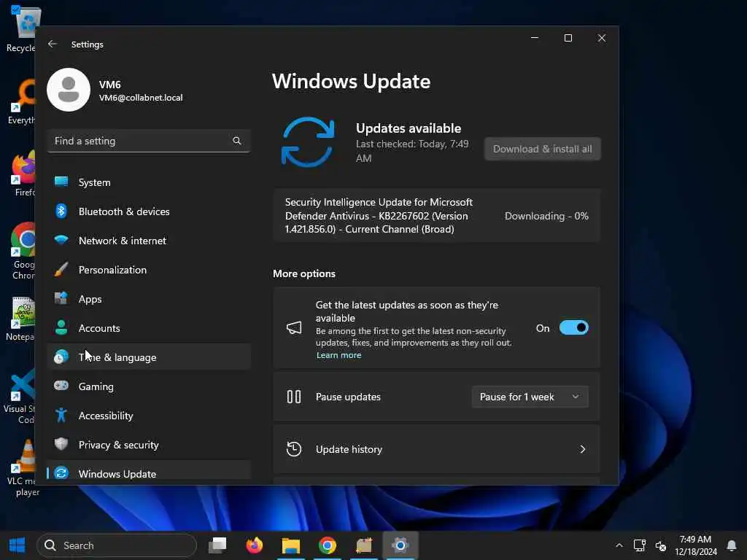Click the Find a setting search box
This screenshot has height=560, width=747.
[x=149, y=141]
